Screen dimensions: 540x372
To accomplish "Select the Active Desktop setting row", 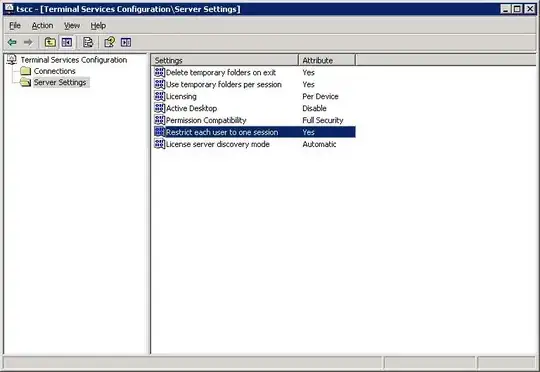I will (x=255, y=108).
